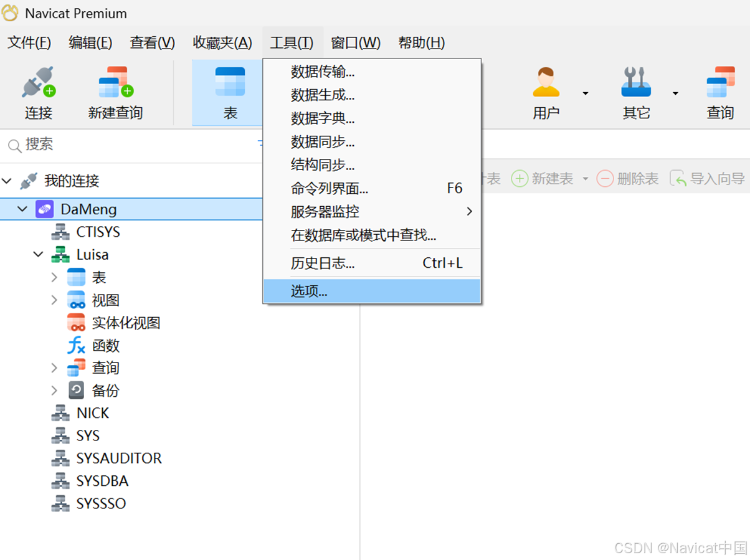The height and width of the screenshot is (560, 750).
Task: Choose 数据字典... from the menu
Action: point(372,118)
